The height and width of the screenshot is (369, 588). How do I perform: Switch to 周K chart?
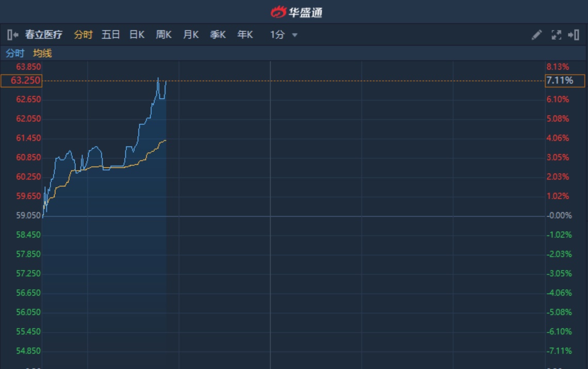tap(164, 35)
